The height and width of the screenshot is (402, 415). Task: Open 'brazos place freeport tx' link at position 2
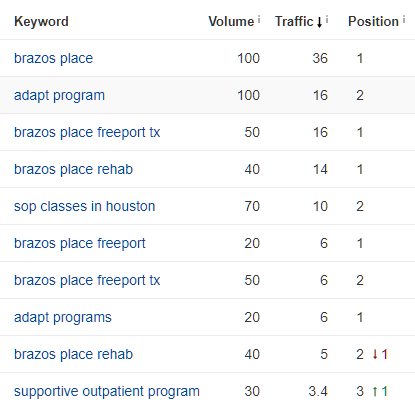87,281
